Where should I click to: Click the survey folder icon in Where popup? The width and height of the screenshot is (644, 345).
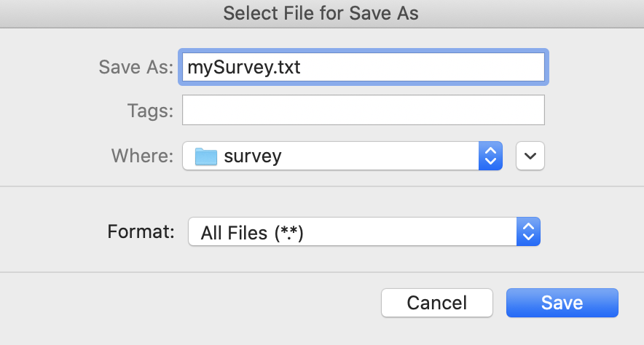[x=205, y=156]
